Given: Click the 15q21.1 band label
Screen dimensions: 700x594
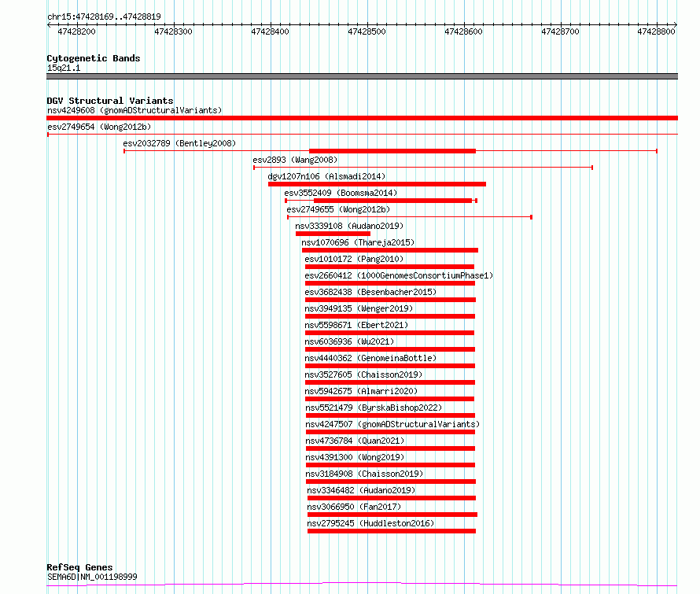Looking at the screenshot, I should coord(64,68).
